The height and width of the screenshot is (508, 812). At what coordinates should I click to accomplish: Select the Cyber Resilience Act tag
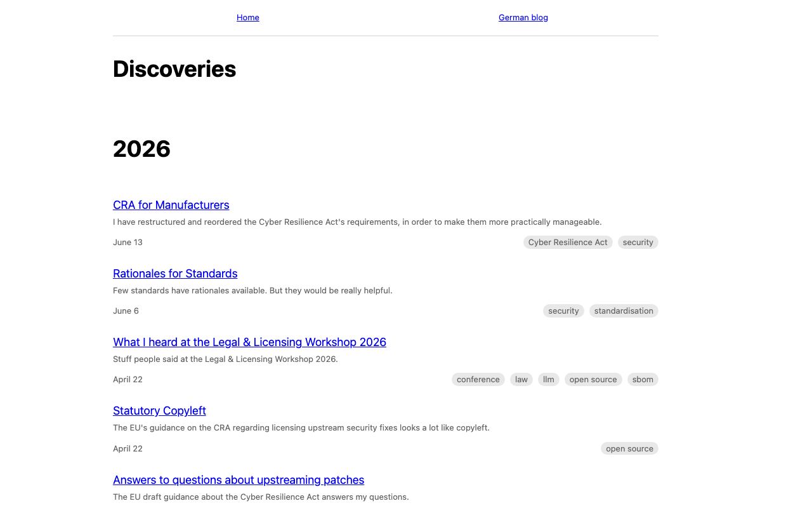[568, 242]
